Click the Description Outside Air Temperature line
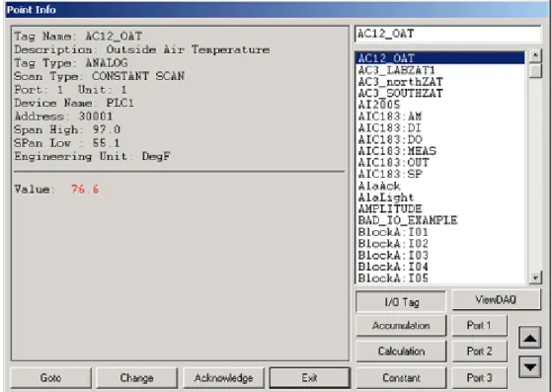 (x=142, y=49)
